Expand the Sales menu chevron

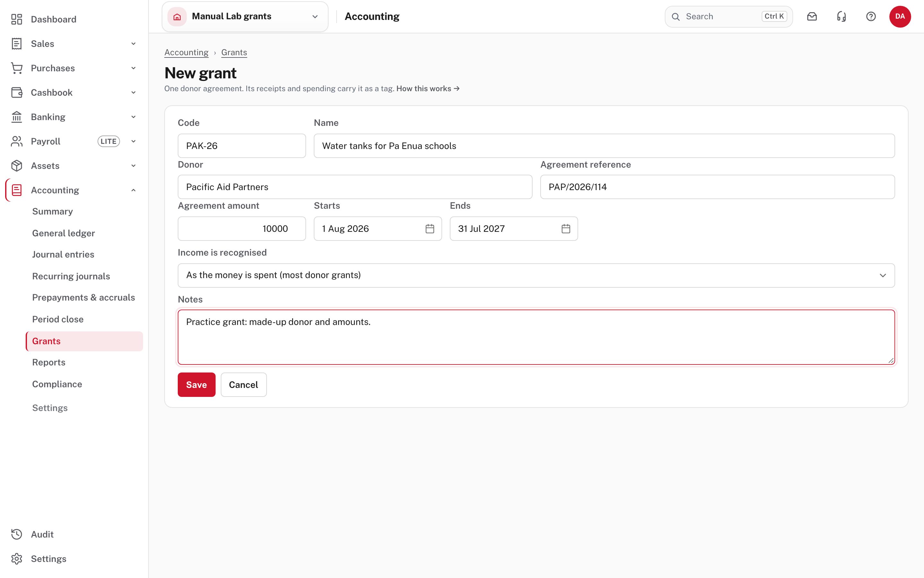(x=133, y=44)
